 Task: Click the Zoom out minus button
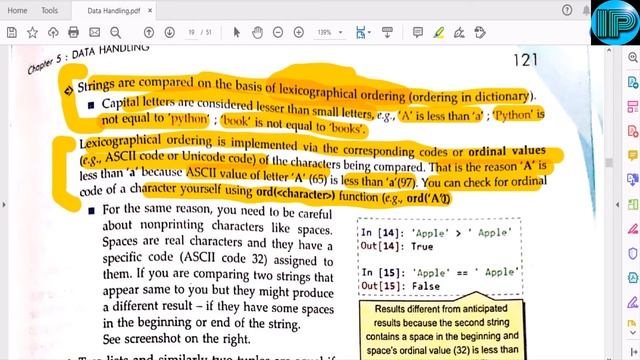pos(278,32)
